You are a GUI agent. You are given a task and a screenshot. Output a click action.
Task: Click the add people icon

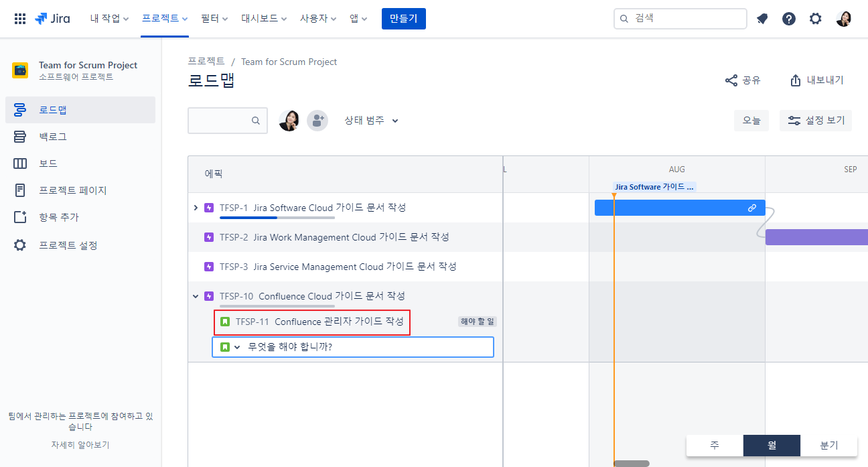click(x=317, y=121)
